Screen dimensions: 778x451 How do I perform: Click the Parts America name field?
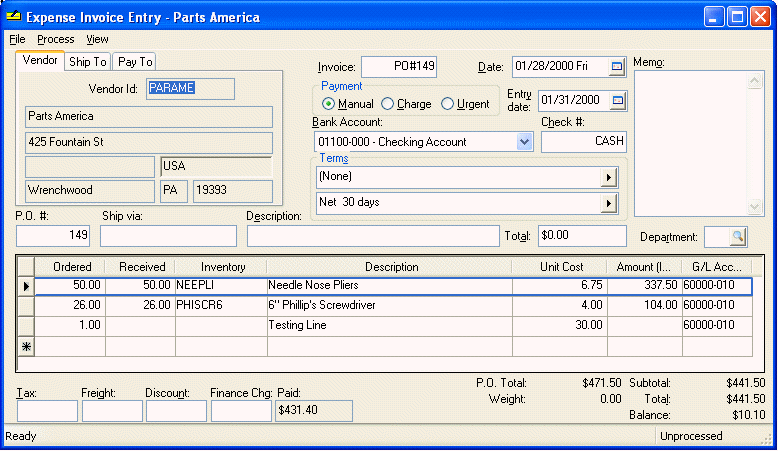pos(149,117)
